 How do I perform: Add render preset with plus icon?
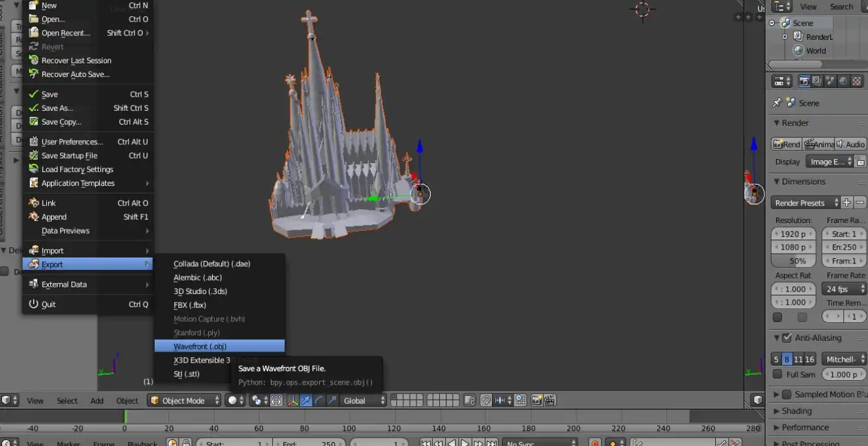(x=846, y=203)
